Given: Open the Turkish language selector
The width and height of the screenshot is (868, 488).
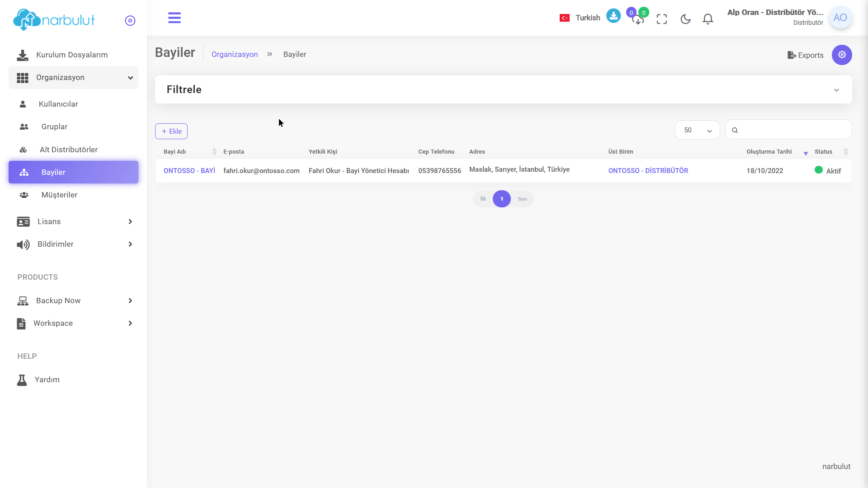Looking at the screenshot, I should point(580,18).
